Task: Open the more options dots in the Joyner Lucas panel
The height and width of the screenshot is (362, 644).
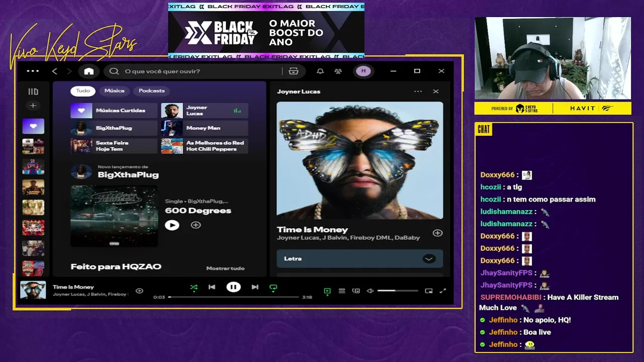Action: tap(418, 92)
